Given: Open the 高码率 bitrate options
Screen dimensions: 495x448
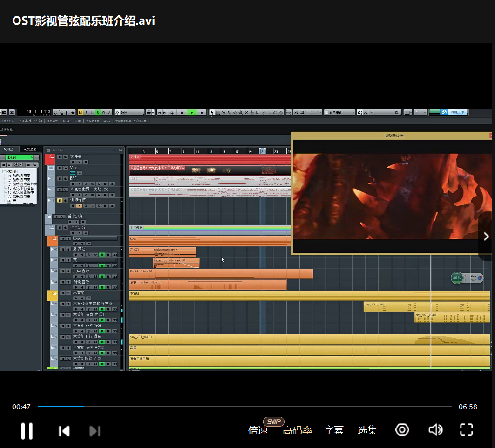Looking at the screenshot, I should 298,430.
